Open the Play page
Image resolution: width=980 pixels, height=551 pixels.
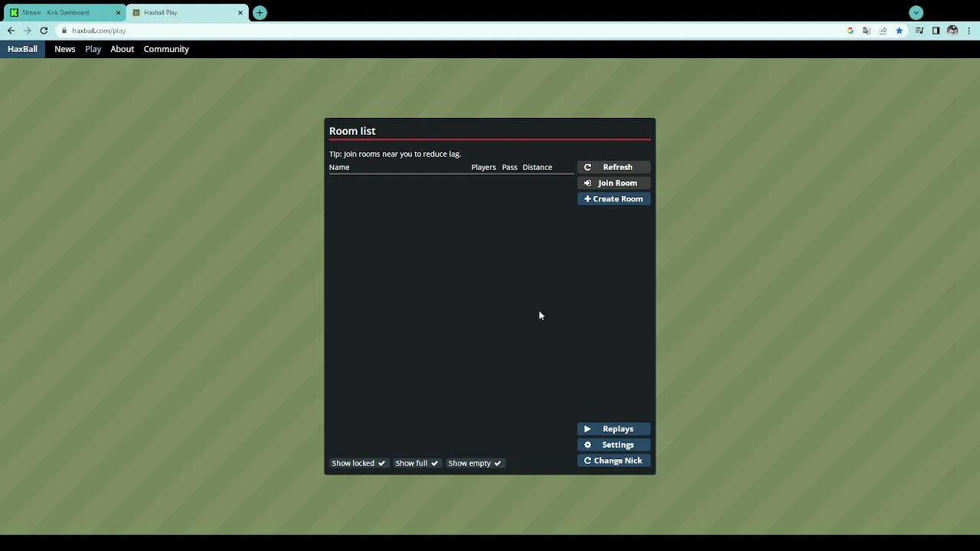click(x=93, y=49)
